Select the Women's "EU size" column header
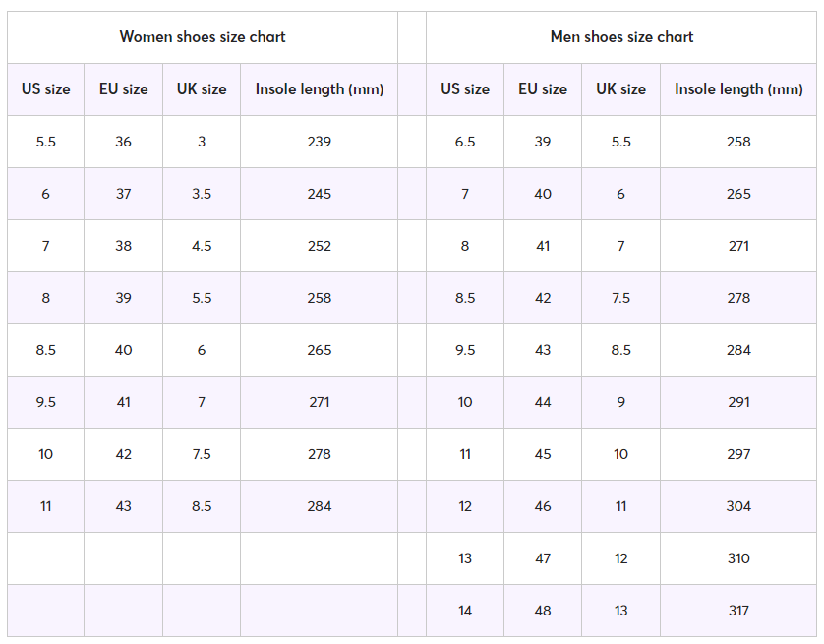 click(x=123, y=89)
